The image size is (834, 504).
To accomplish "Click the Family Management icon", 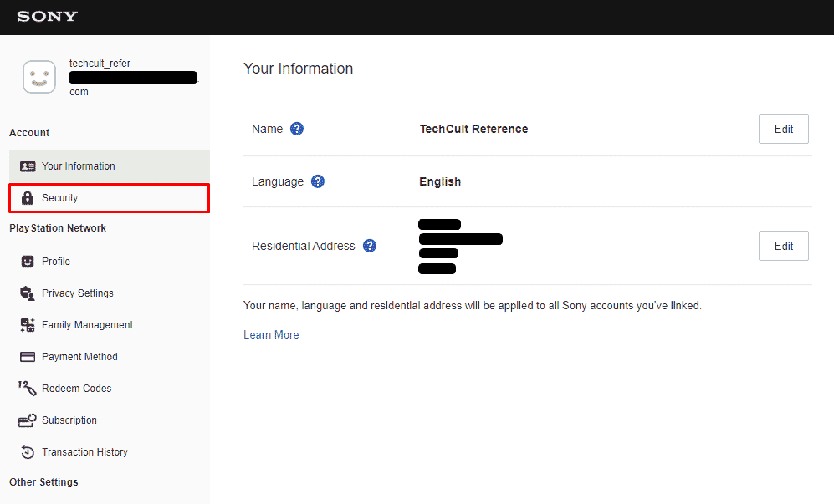I will 28,325.
